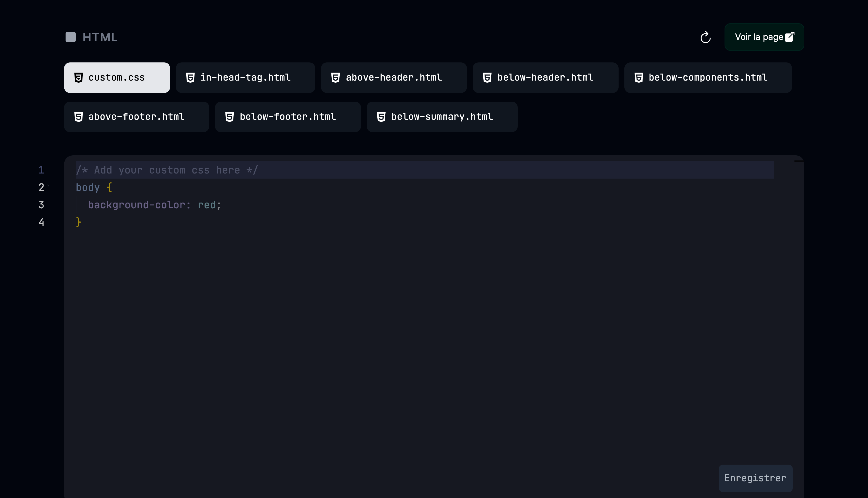Switch to below-summary.html tab
868x498 pixels.
442,117
